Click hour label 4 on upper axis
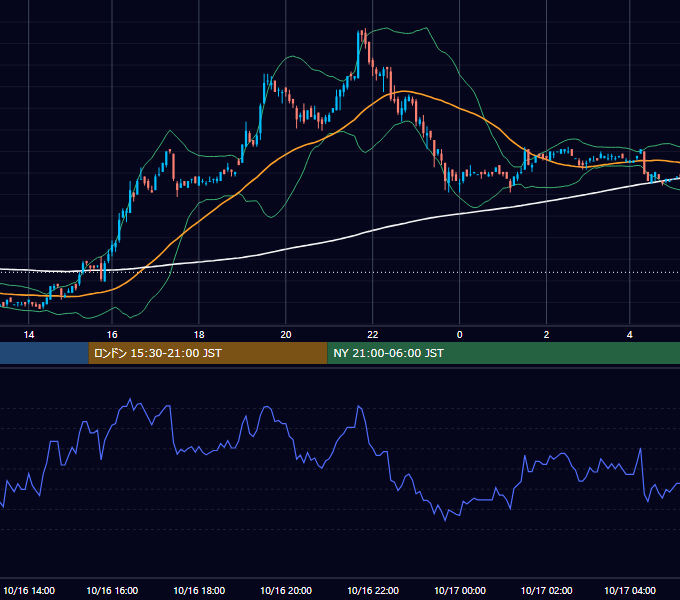This screenshot has width=680, height=600. click(630, 335)
